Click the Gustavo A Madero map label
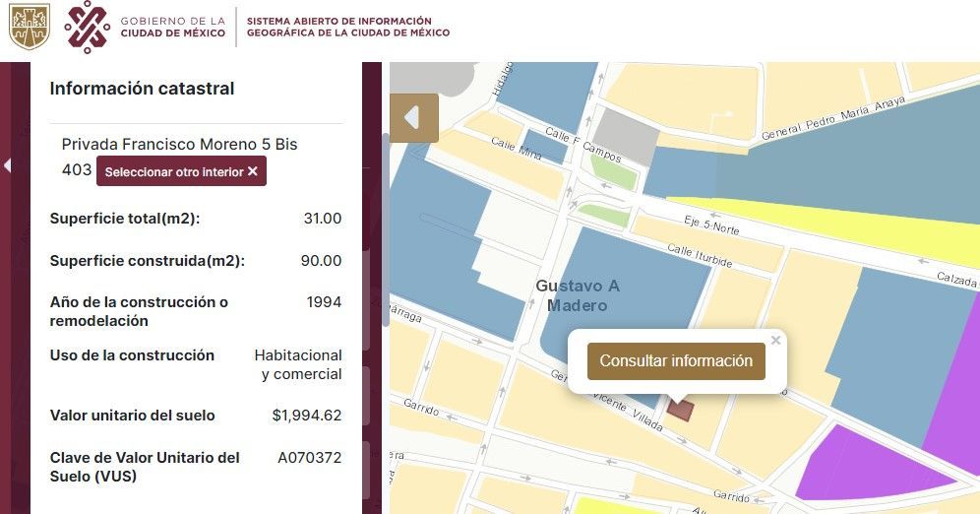 click(x=578, y=295)
